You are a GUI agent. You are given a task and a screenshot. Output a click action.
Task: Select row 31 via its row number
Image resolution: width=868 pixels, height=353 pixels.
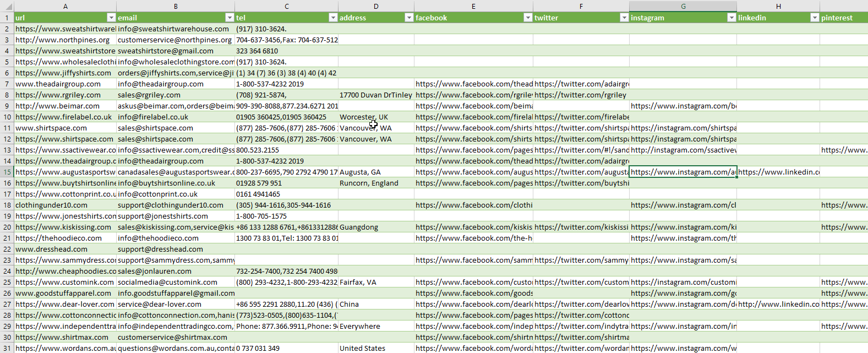[x=7, y=348]
